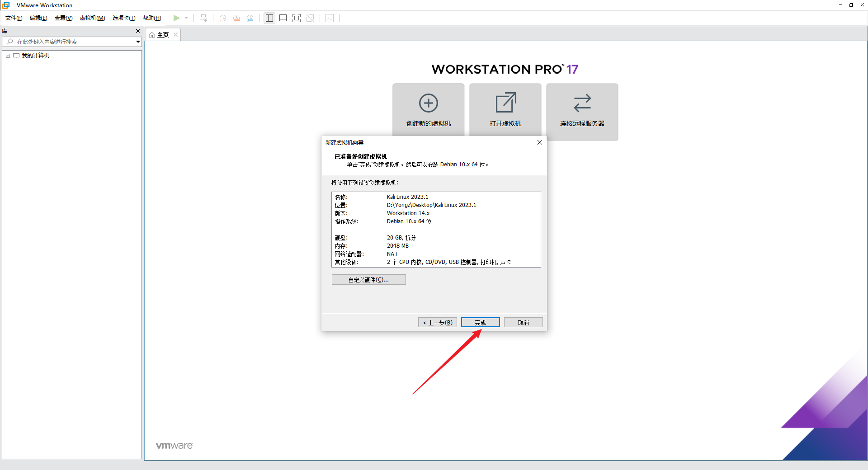Click the create new virtual machine plus icon
Viewport: 868px width, 470px height.
coord(429,103)
